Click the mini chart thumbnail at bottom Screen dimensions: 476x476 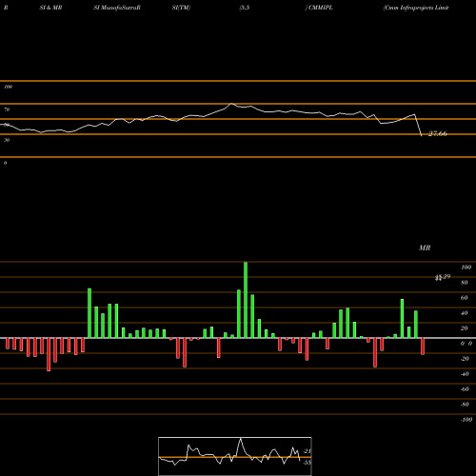(235, 456)
